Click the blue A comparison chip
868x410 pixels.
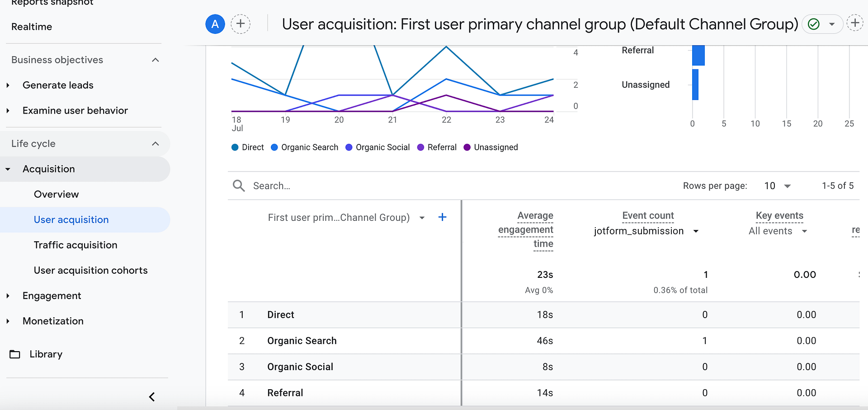click(x=215, y=24)
